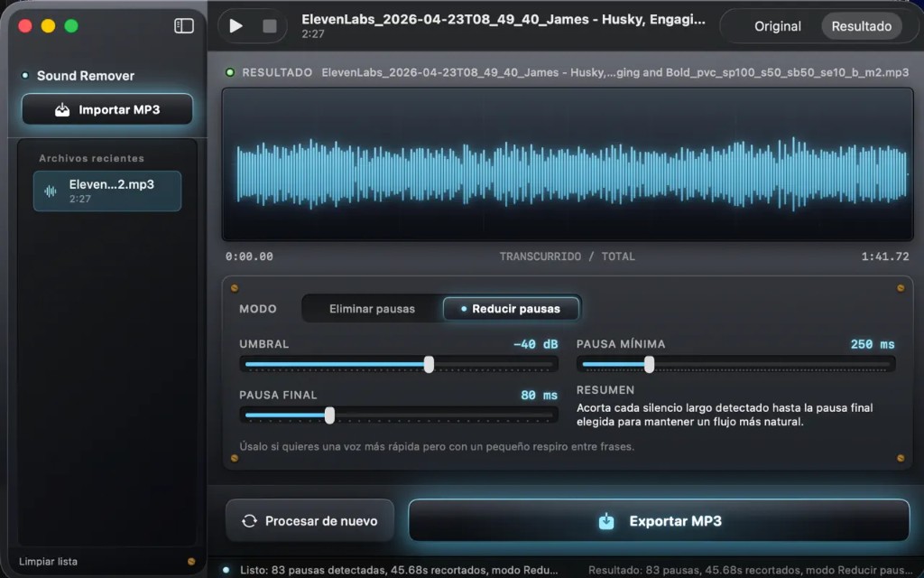Click inside the result waveform display

point(568,164)
